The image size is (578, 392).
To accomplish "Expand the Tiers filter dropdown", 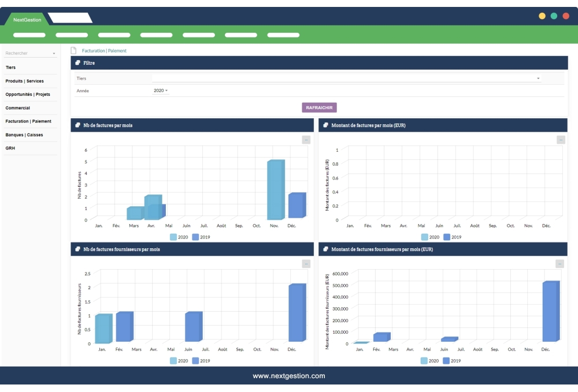I will (x=538, y=79).
